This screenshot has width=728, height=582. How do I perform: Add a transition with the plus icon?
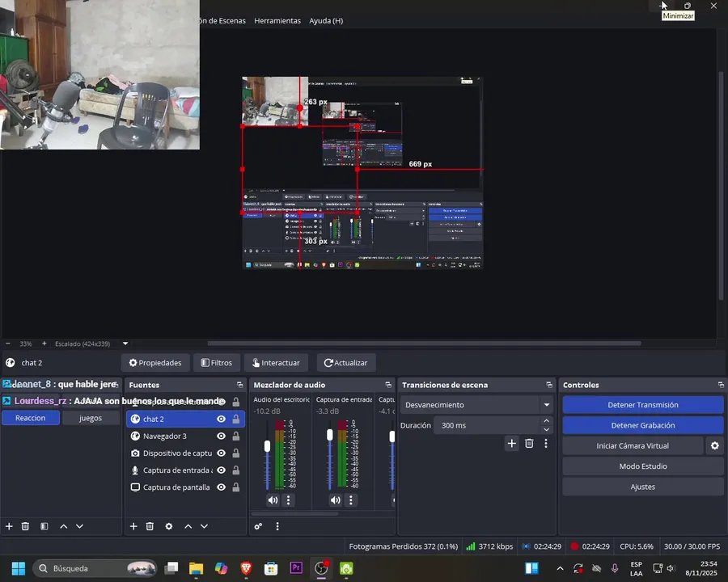pos(512,443)
